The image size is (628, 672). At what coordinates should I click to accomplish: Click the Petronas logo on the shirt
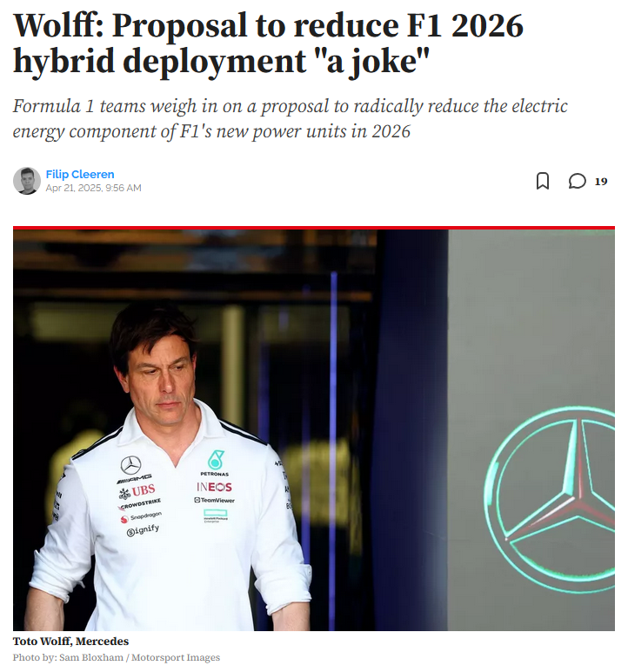215,463
